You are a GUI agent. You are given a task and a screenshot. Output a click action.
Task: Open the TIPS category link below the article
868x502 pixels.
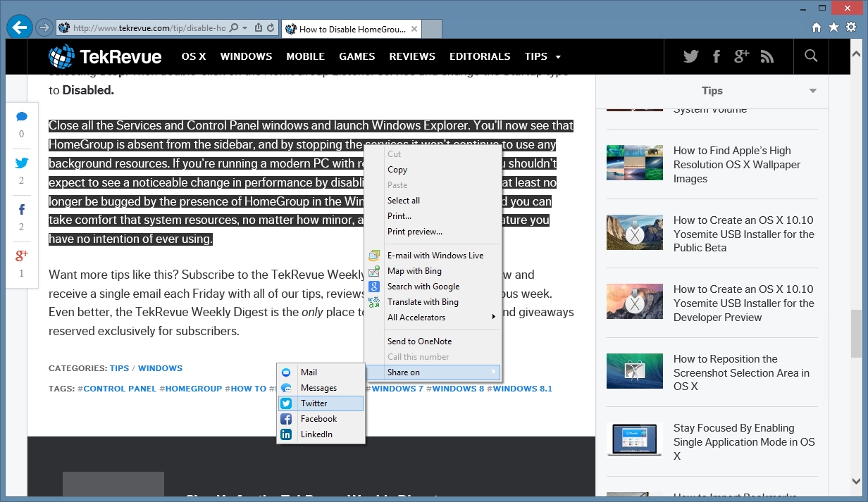pos(120,368)
